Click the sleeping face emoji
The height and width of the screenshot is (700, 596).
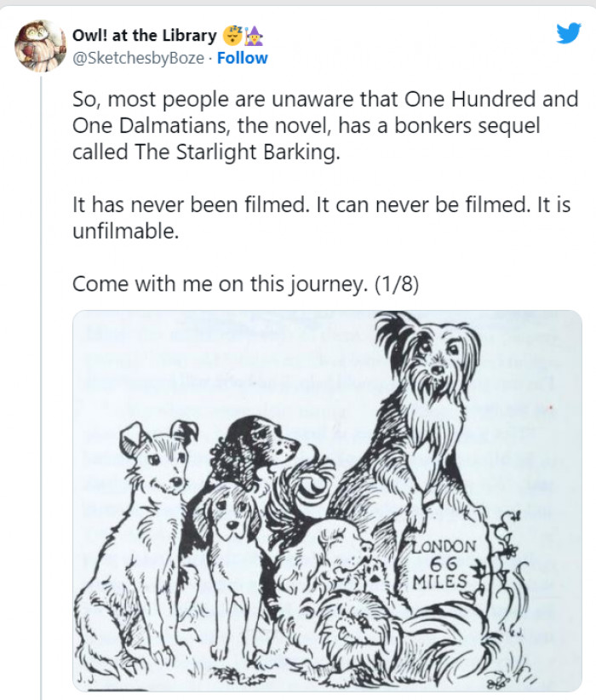232,35
